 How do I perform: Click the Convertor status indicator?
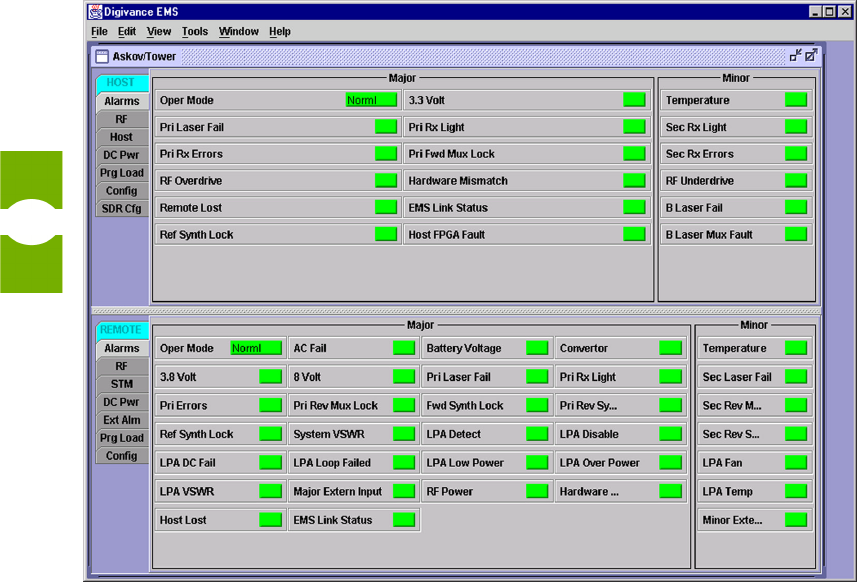671,348
